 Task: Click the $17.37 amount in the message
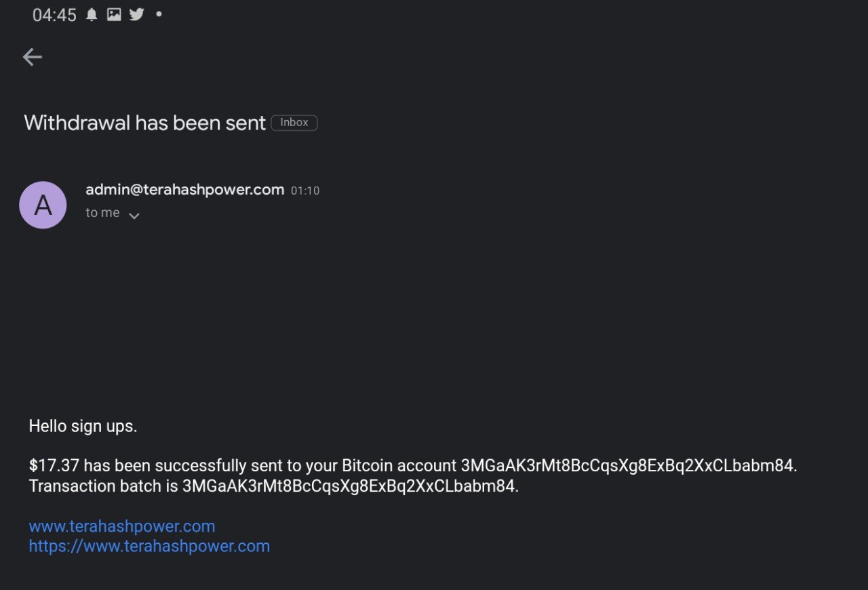click(54, 466)
